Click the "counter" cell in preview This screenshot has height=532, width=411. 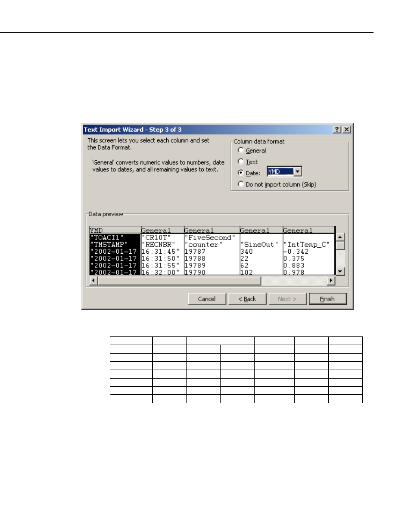[x=203, y=245]
